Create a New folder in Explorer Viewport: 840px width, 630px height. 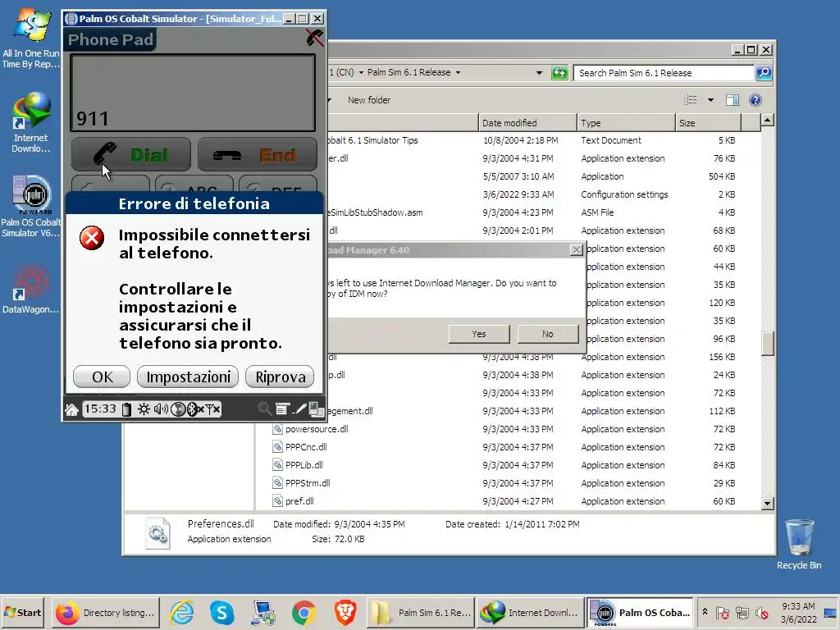(369, 100)
